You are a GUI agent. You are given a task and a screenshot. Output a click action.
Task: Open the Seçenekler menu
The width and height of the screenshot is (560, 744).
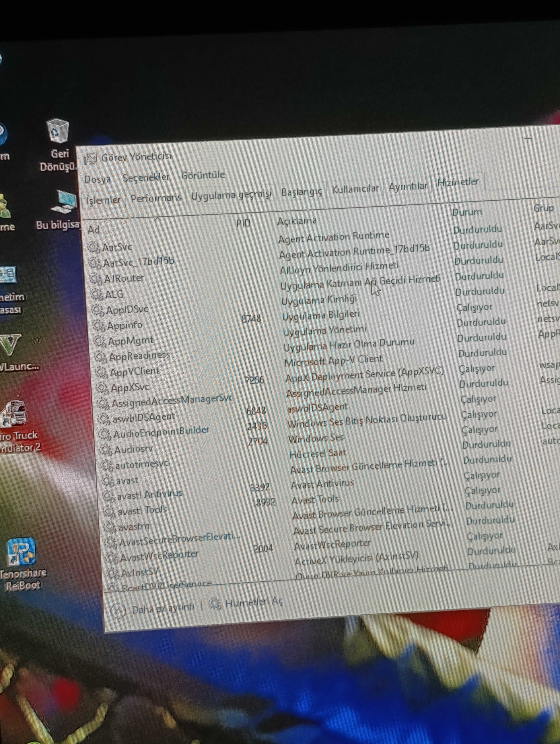146,177
